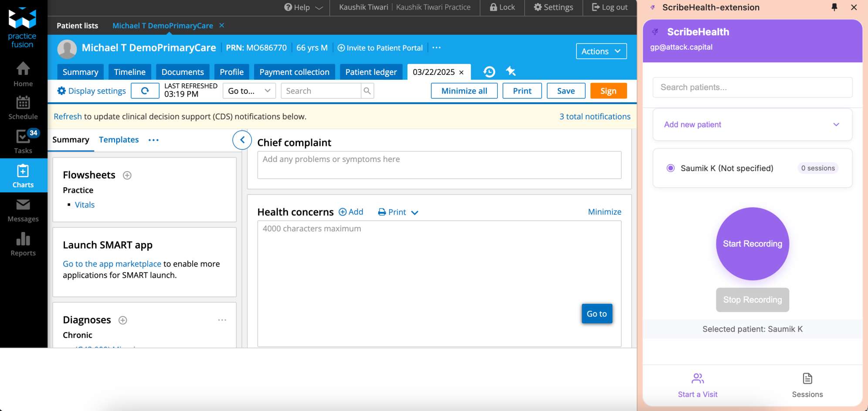Click Go to the app marketplace link

pos(112,264)
